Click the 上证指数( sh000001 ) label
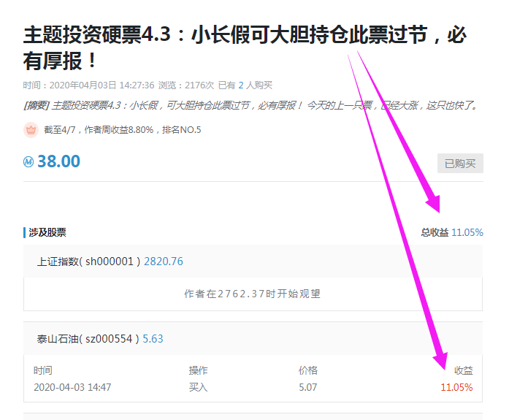The image size is (528, 420). click(x=88, y=261)
